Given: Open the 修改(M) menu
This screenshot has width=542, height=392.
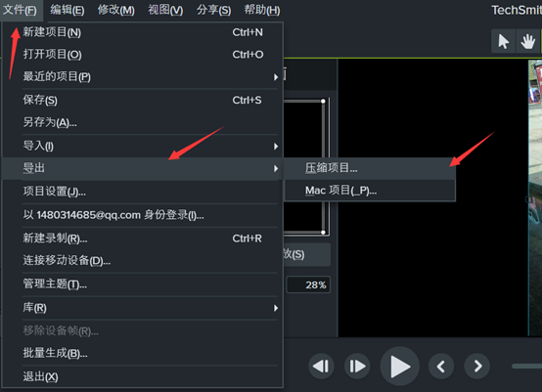Looking at the screenshot, I should click(115, 11).
